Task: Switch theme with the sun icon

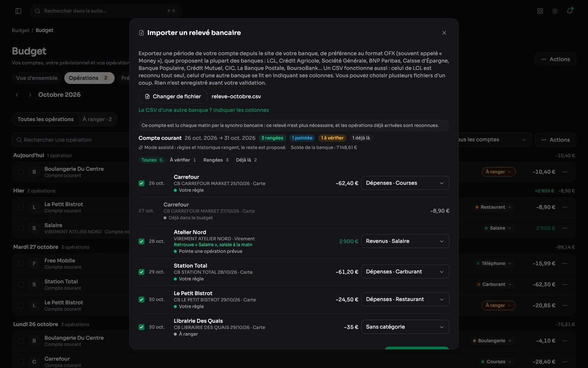Action: (x=555, y=11)
